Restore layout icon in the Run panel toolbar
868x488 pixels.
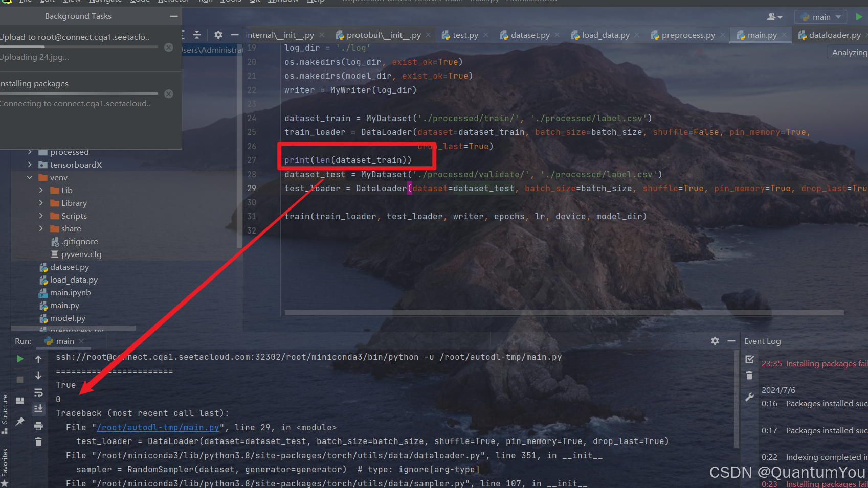pyautogui.click(x=20, y=401)
